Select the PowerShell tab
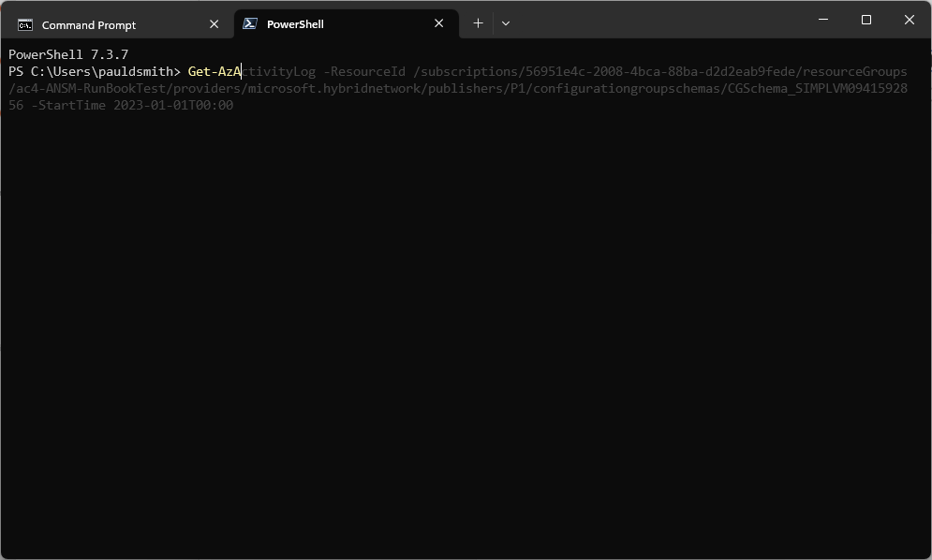This screenshot has width=932, height=560. [346, 23]
